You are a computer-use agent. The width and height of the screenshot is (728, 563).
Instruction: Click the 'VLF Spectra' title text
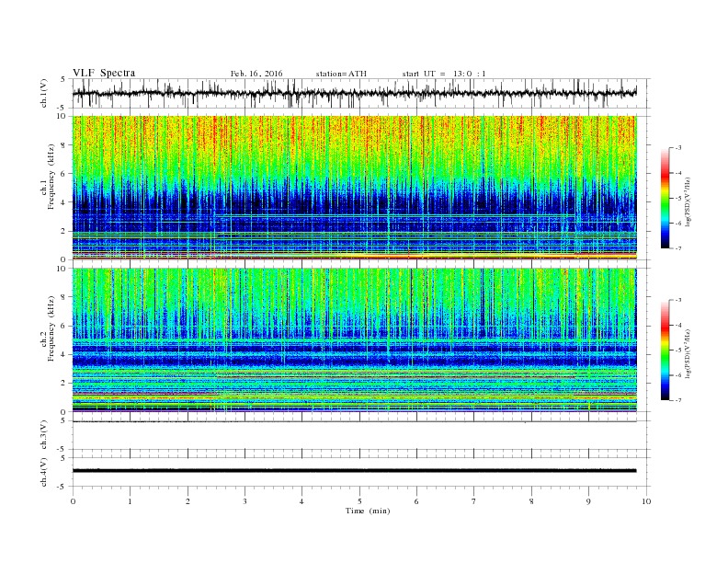tap(104, 73)
